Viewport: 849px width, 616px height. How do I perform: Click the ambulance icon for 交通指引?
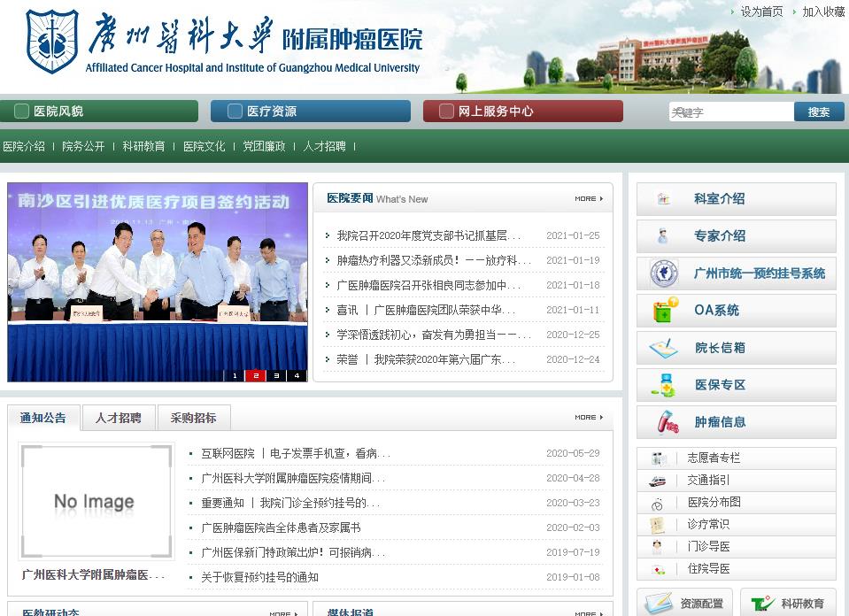[x=657, y=480]
